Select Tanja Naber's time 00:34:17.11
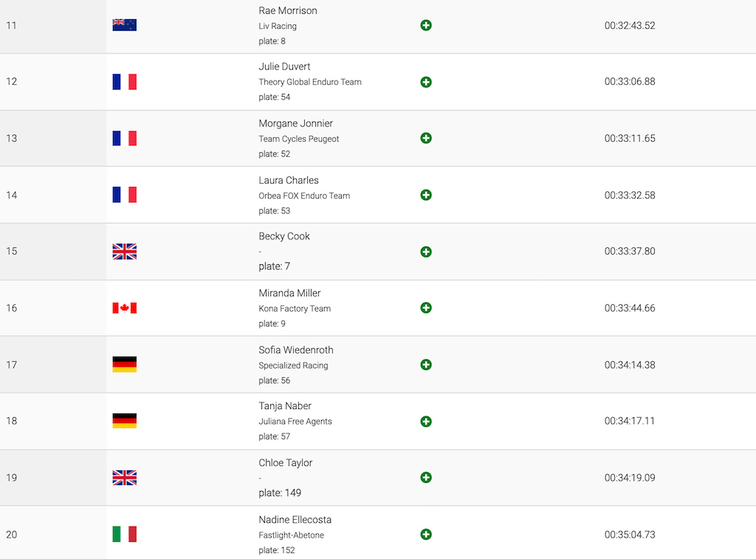Image resolution: width=756 pixels, height=559 pixels. [630, 421]
